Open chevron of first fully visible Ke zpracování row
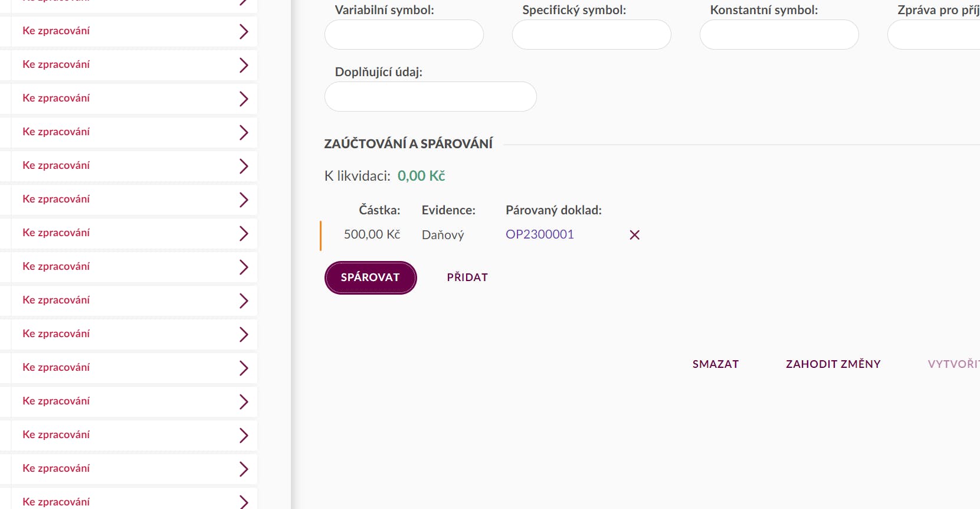This screenshot has height=509, width=980. [x=244, y=31]
